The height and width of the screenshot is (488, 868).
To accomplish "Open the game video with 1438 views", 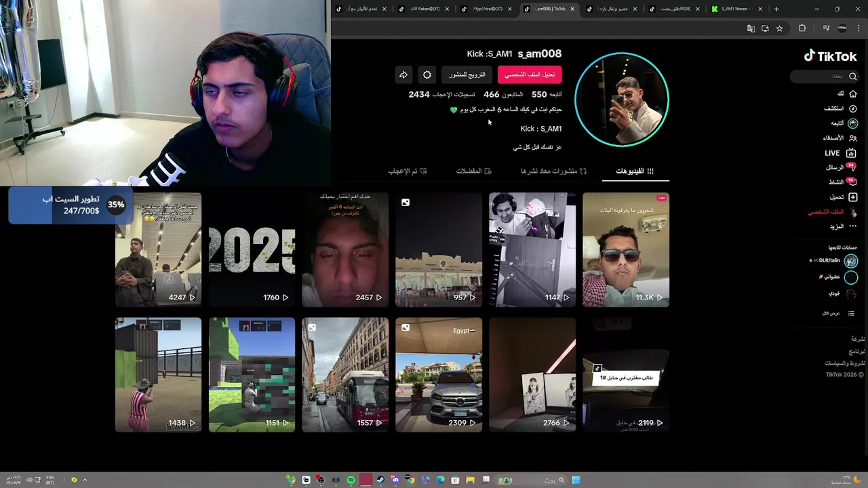I will click(x=158, y=375).
